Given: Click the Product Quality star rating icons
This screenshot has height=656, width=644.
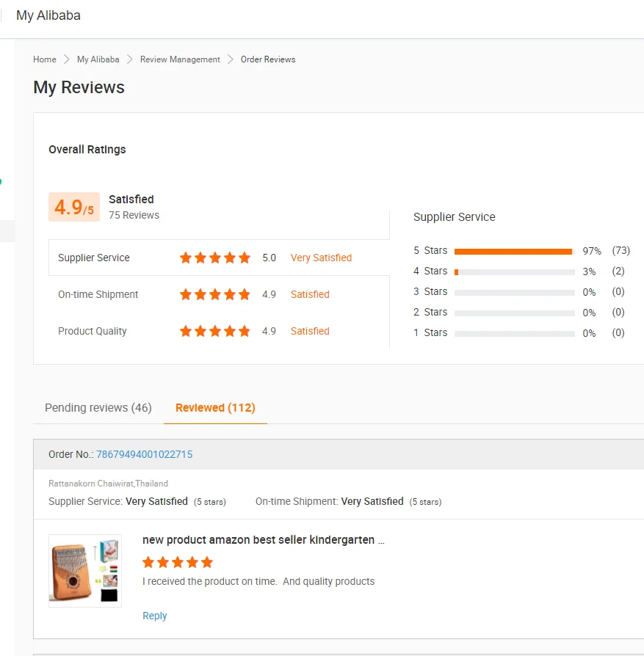Looking at the screenshot, I should point(215,331).
